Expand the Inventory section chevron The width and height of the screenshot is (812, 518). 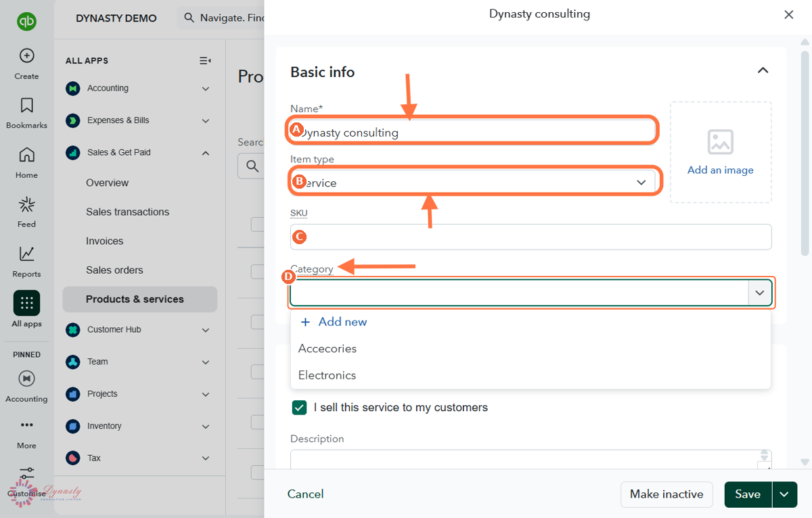[206, 426]
